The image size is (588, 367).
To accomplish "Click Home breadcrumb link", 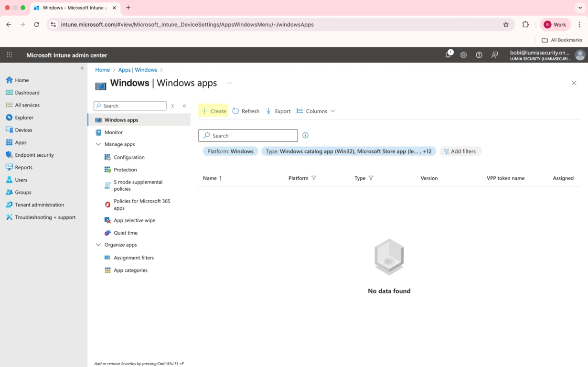I will coord(102,70).
